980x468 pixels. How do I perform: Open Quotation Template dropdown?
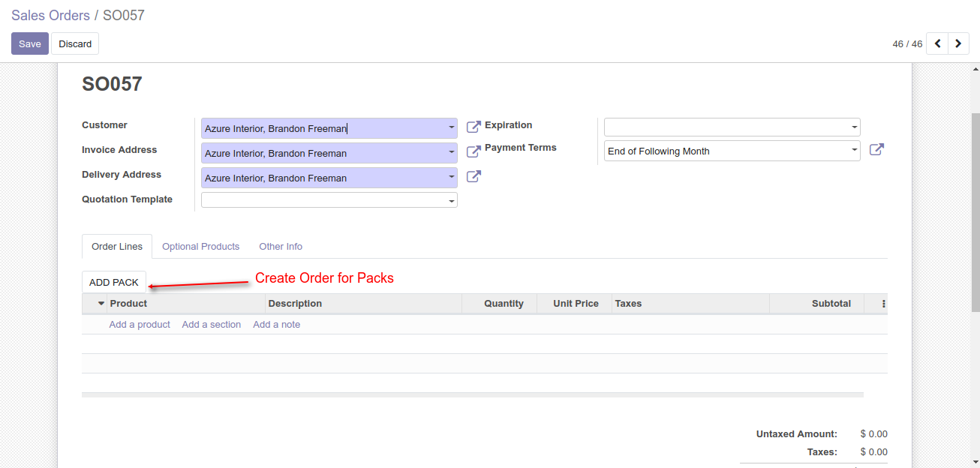451,201
